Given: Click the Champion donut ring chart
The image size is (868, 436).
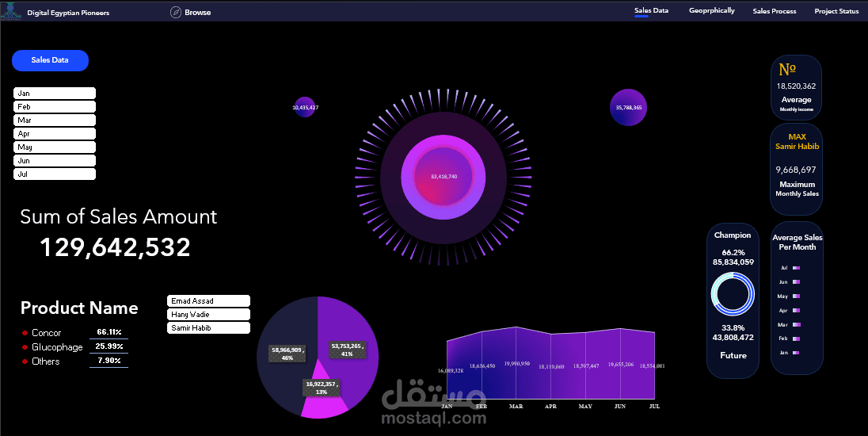Looking at the screenshot, I should coord(733,294).
